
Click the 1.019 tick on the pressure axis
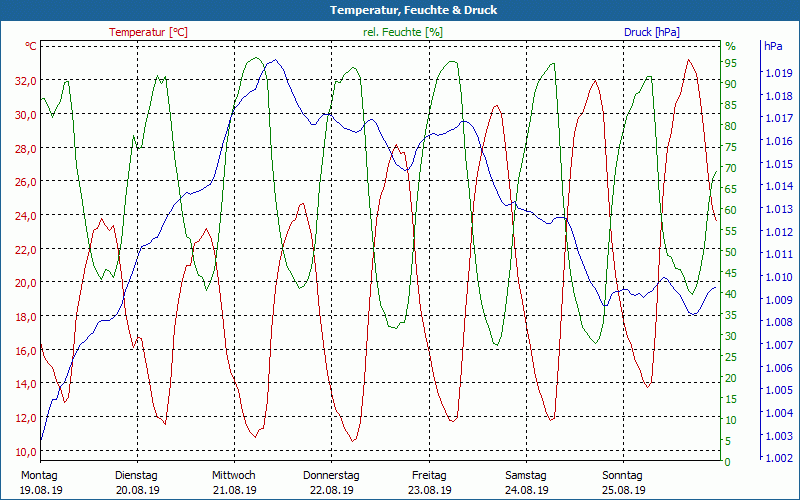pos(778,73)
